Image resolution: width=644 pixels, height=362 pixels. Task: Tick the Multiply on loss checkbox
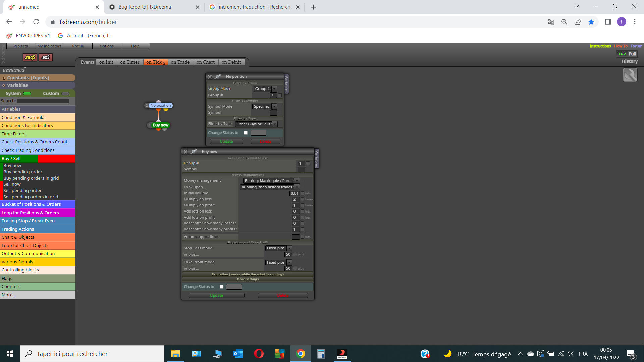pyautogui.click(x=302, y=199)
